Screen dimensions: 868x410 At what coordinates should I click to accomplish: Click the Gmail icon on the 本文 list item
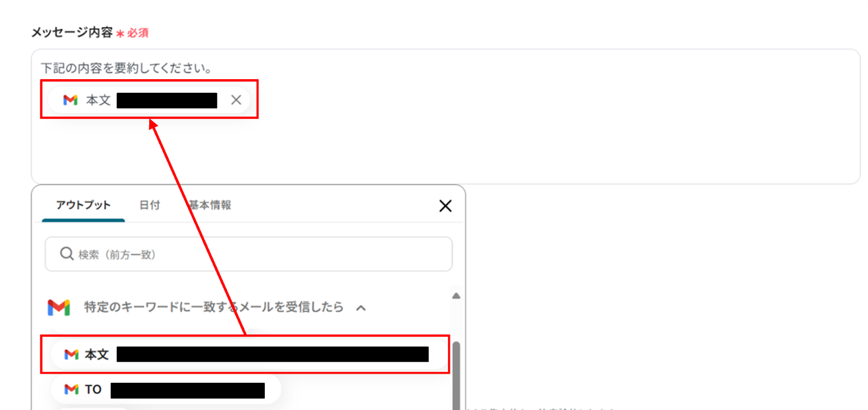(x=72, y=355)
